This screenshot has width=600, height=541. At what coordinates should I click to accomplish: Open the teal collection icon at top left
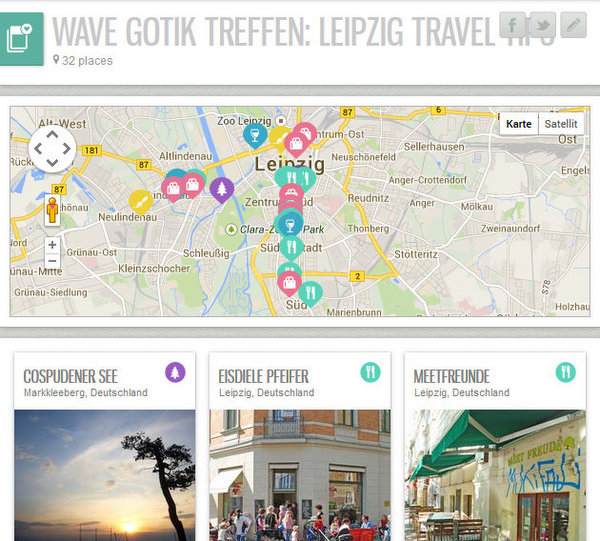(x=21, y=39)
